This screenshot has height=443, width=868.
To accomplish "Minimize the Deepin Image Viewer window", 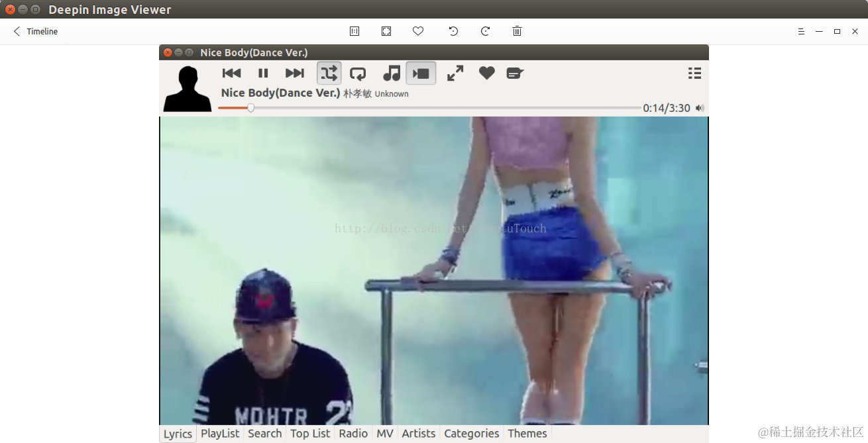I will point(819,31).
